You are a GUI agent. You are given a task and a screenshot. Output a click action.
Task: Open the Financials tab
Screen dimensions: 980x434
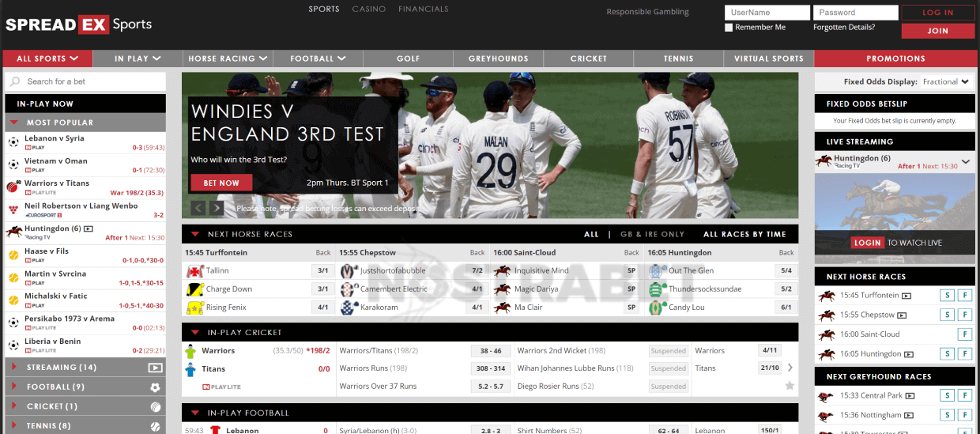pyautogui.click(x=424, y=9)
